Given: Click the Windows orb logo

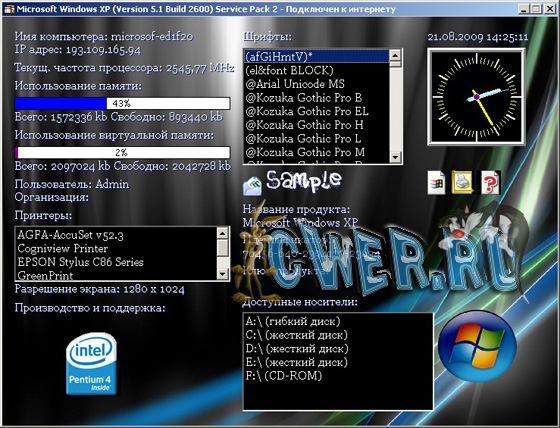Looking at the screenshot, I should (x=477, y=346).
